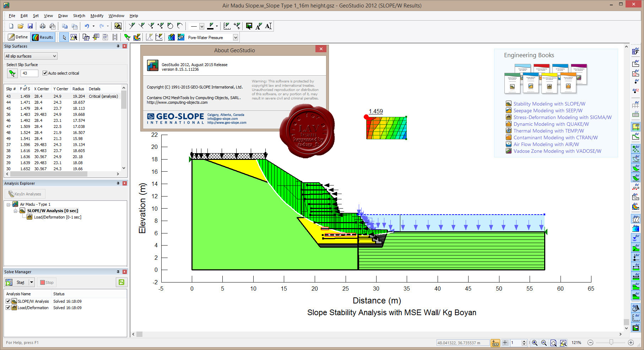Increment the grid spacing stepper

(x=524, y=341)
